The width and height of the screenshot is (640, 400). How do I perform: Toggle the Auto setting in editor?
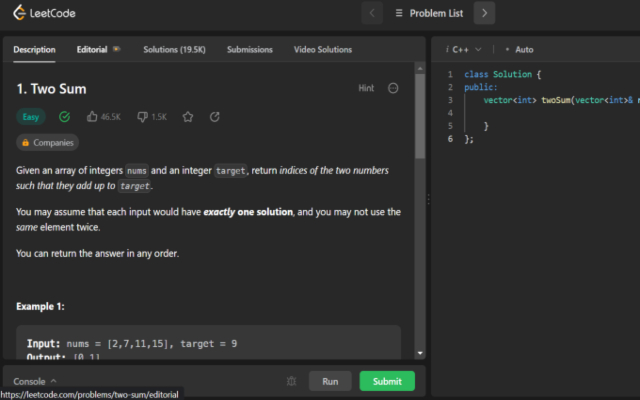coord(520,49)
